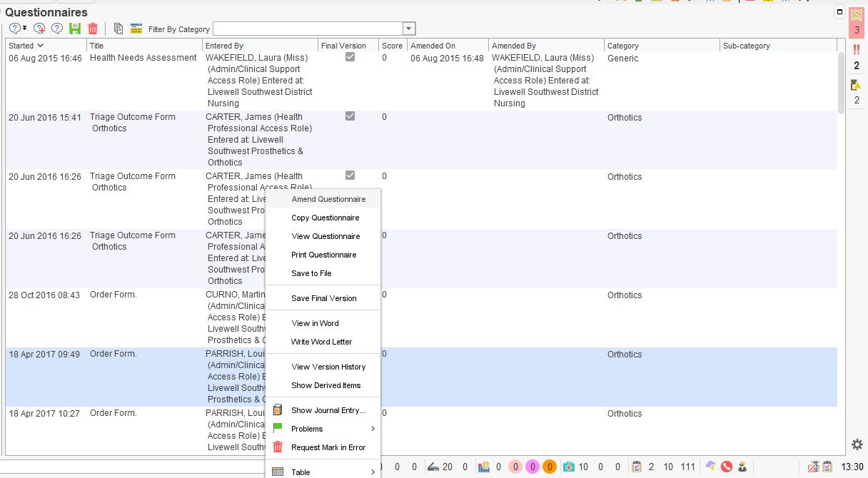Screen dimensions: 868x478
Task: Click the 111 counter in status bar
Action: point(687,467)
